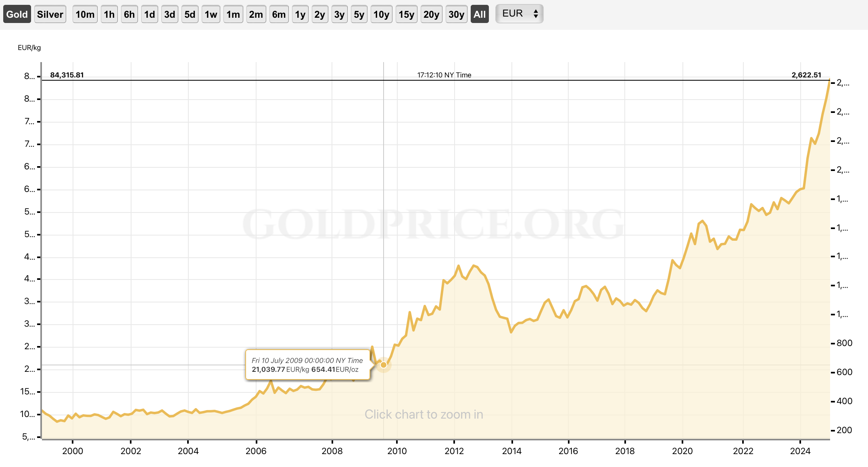
Task: Show the 1d chart period
Action: coord(149,15)
